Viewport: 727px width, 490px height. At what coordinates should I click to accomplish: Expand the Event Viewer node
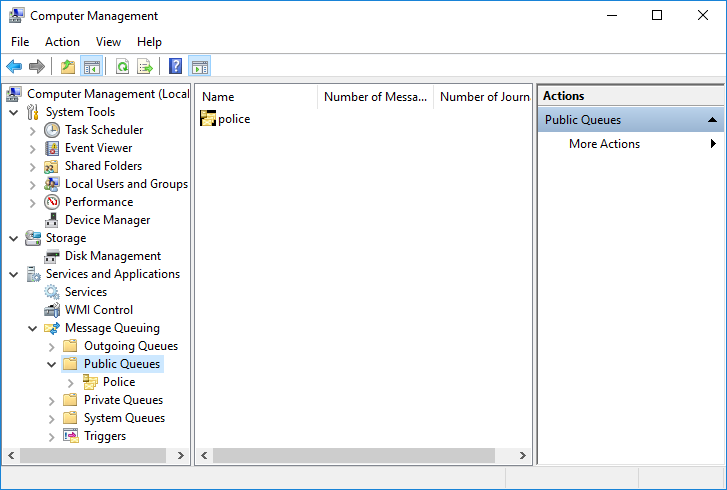pos(32,149)
